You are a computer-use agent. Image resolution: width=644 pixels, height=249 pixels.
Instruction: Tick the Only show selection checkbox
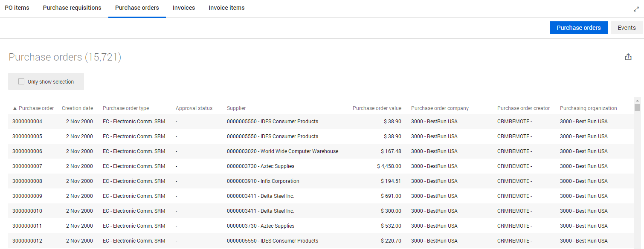(21, 82)
